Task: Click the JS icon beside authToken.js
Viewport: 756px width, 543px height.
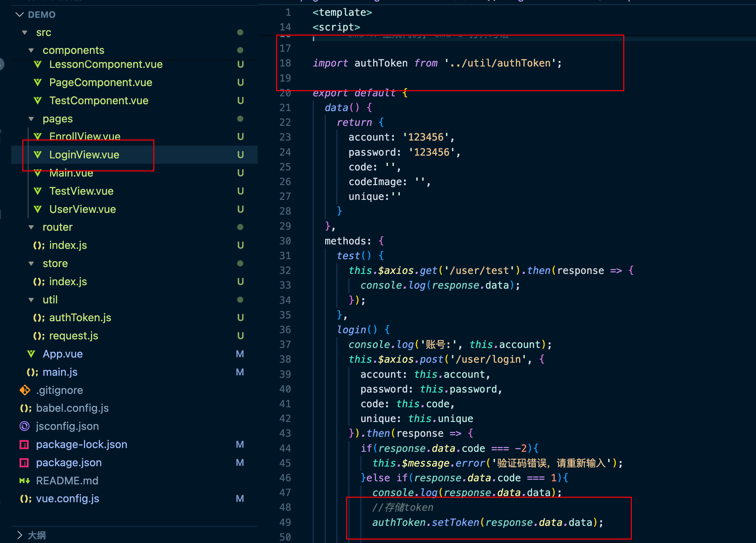Action: point(38,318)
